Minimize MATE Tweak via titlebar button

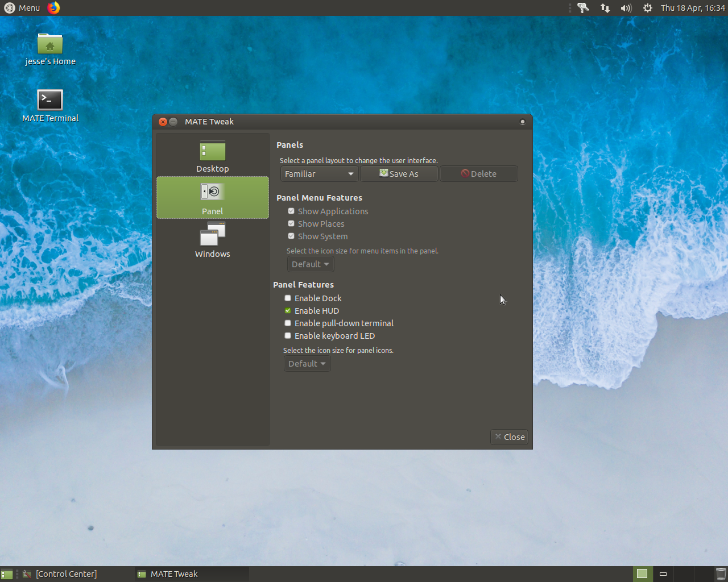(x=173, y=122)
